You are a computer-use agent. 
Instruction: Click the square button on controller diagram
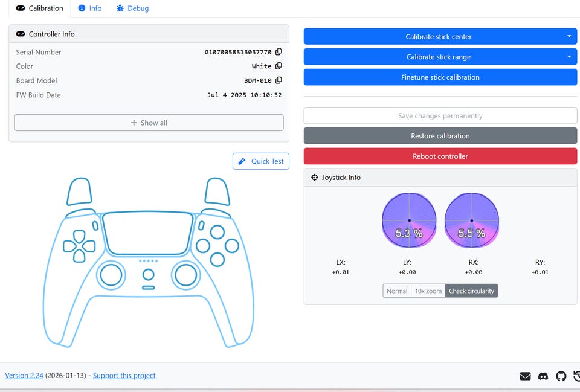203,246
